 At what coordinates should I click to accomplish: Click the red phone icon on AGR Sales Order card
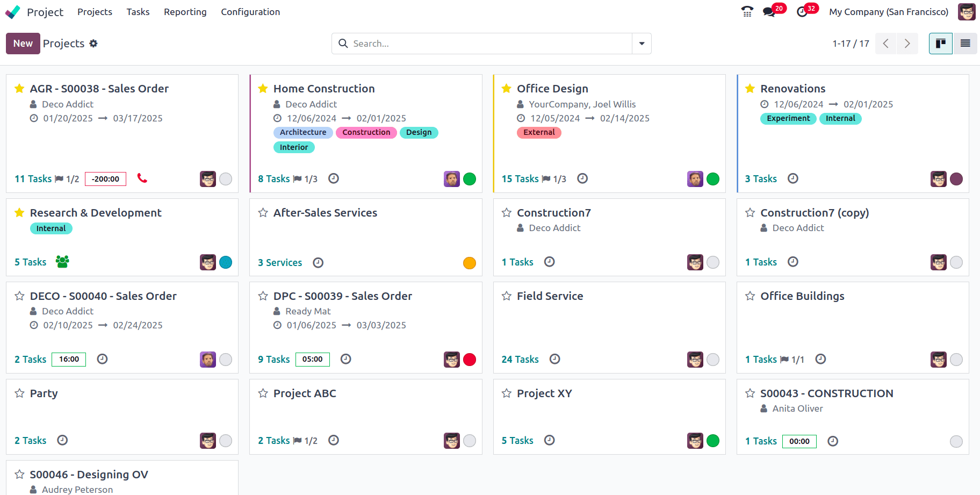point(142,178)
